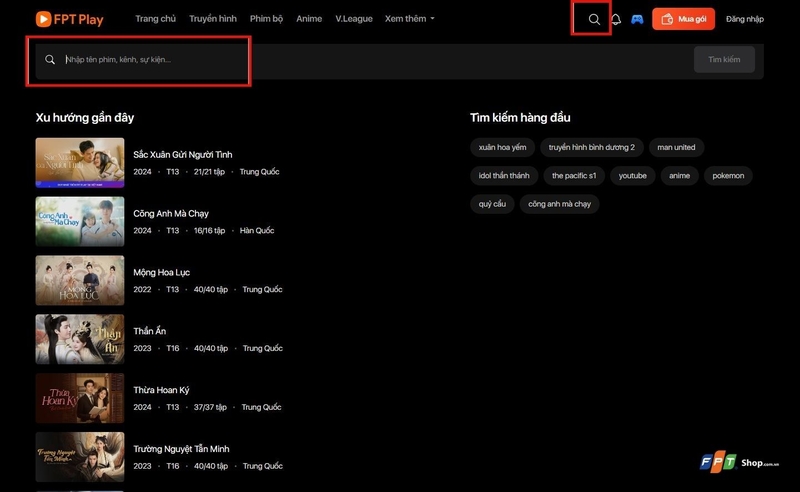
Task: Click 'Tìm kiếm hàng đầu' heading
Action: pos(520,118)
